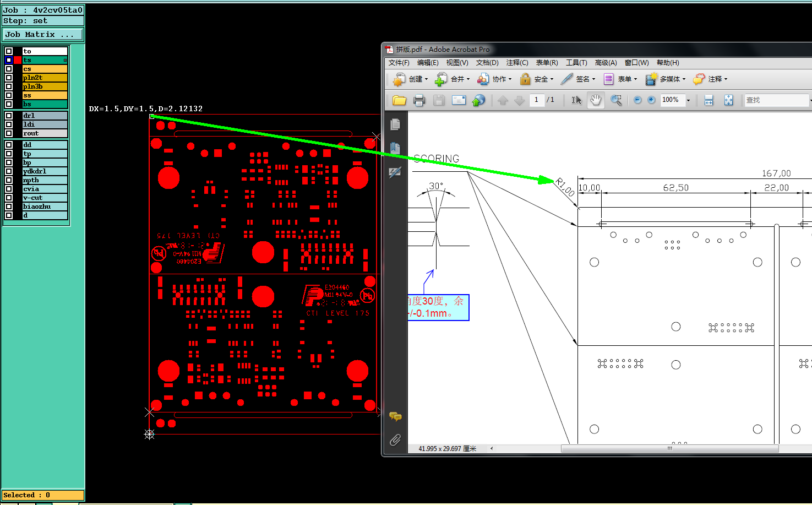Go to previous page arrow
812x505 pixels.
(503, 100)
